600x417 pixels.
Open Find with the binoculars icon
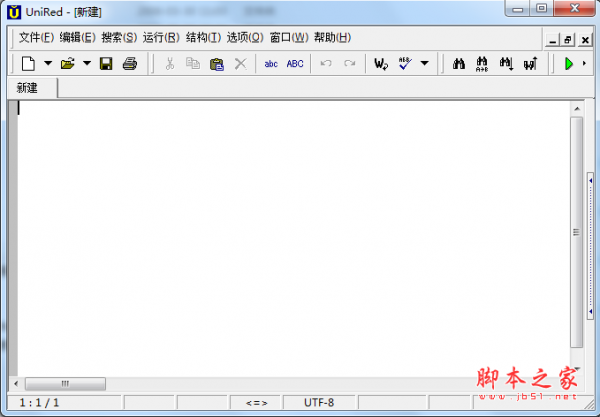[459, 64]
